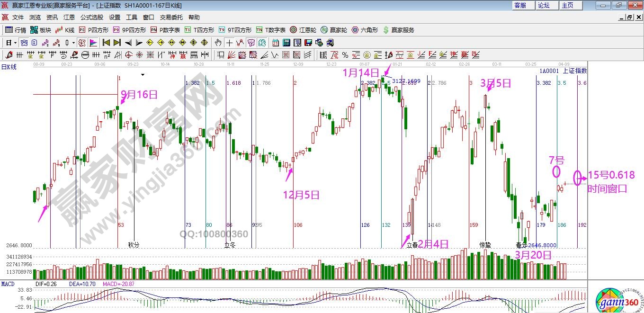This screenshot has height=313, width=644.
Task: Click the 客服 button at top right
Action: (520, 5)
